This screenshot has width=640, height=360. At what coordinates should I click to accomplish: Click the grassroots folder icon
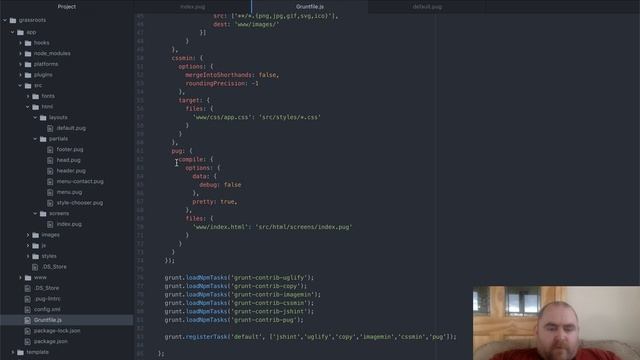coord(13,20)
